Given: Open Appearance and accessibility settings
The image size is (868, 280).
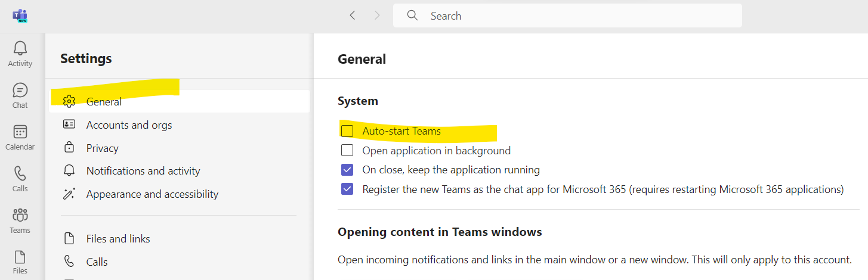Looking at the screenshot, I should [180, 194].
